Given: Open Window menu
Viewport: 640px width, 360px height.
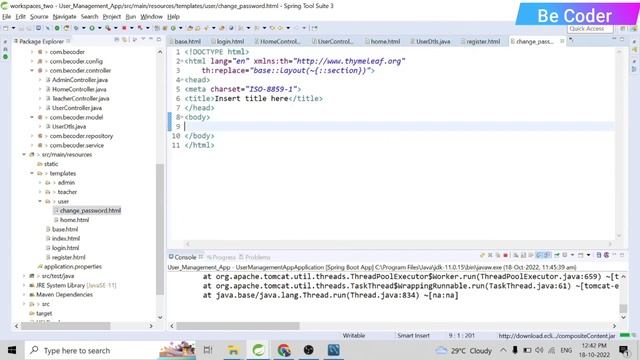Looking at the screenshot, I should (x=151, y=17).
